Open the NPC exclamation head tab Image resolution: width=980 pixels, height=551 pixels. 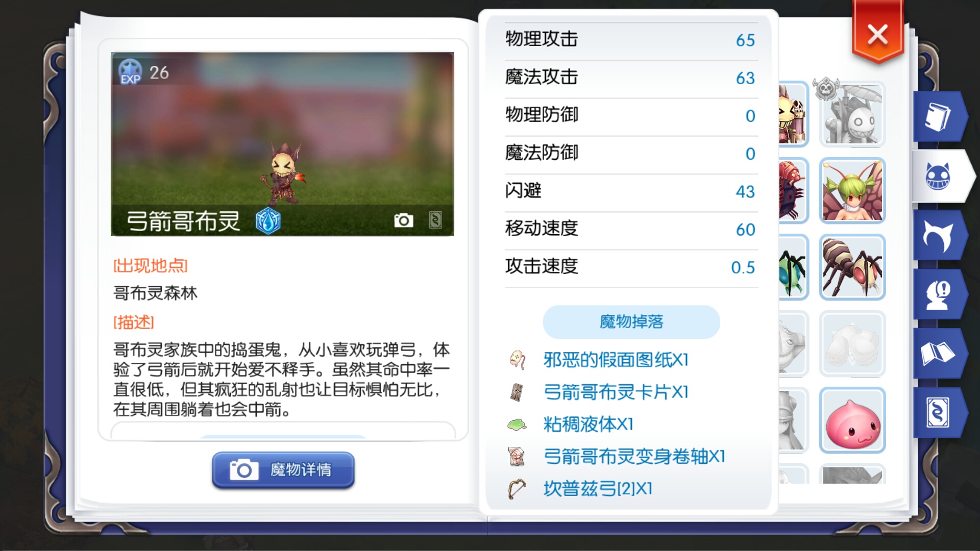938,295
